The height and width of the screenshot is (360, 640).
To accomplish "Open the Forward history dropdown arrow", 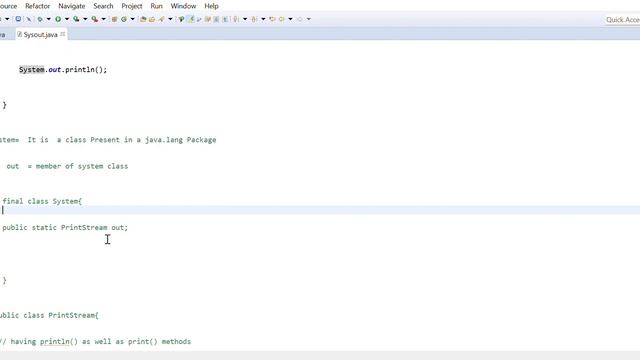I will pos(309,19).
